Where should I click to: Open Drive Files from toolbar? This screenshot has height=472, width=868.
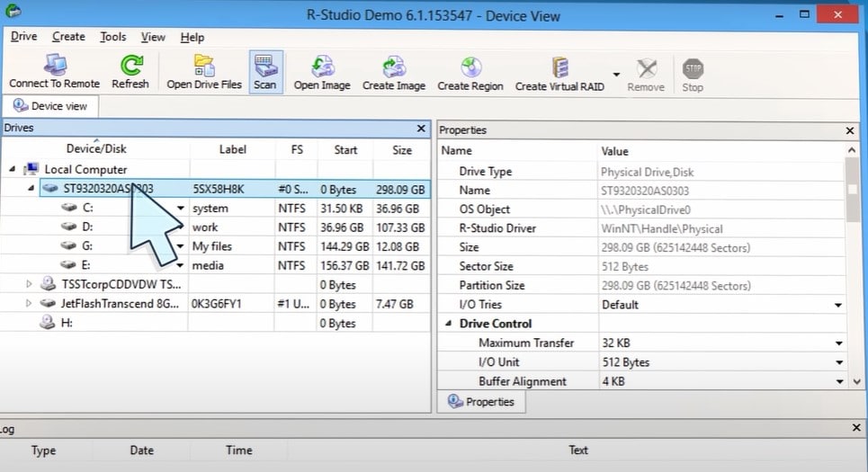[204, 72]
